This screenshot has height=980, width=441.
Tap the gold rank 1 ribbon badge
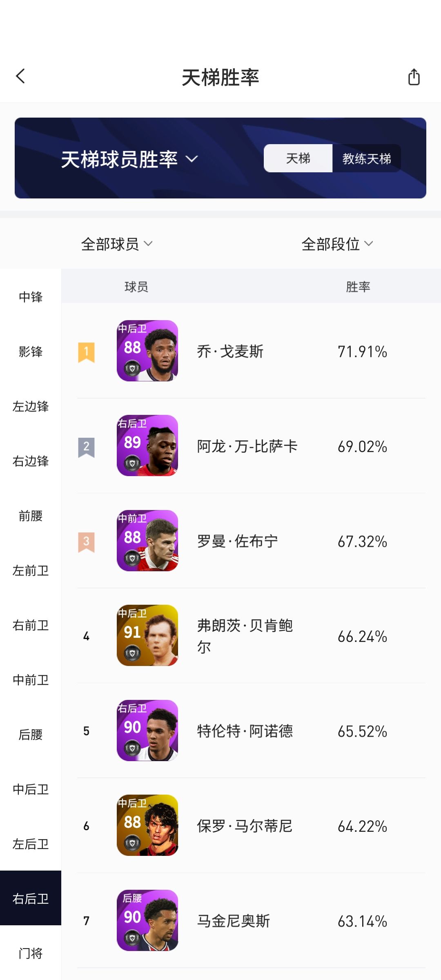coord(86,352)
